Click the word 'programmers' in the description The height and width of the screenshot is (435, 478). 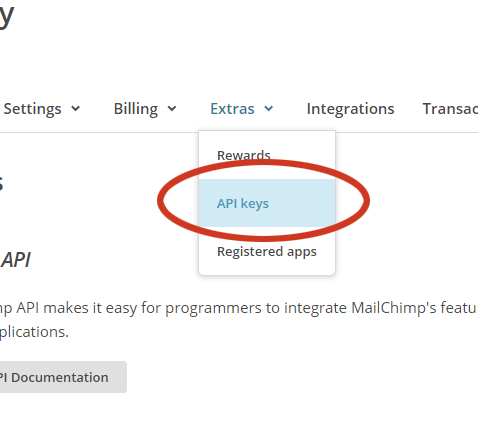[213, 308]
